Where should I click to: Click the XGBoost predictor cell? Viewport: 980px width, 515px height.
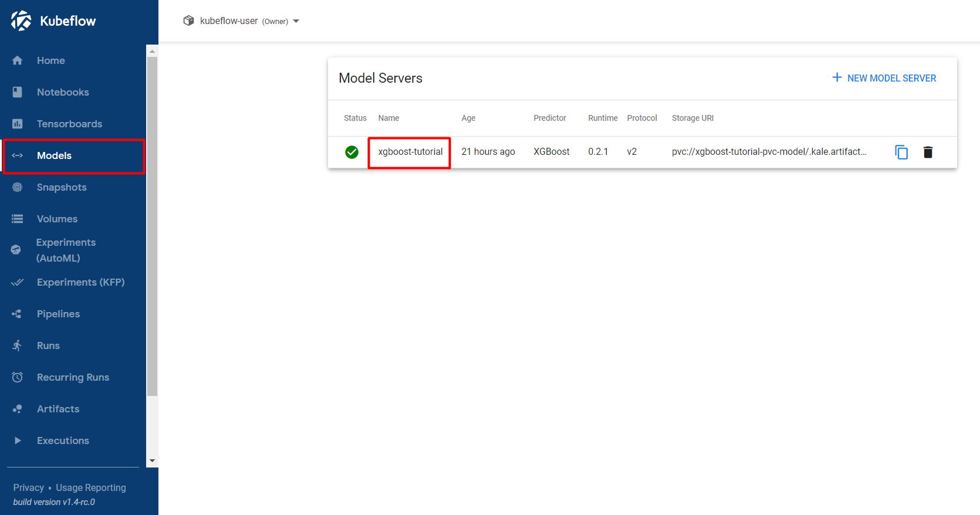click(x=552, y=152)
